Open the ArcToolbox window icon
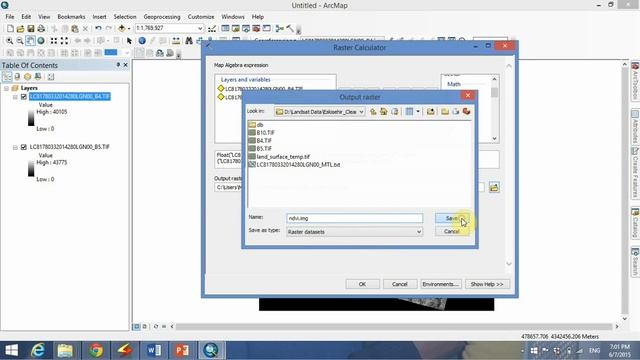 click(x=256, y=29)
